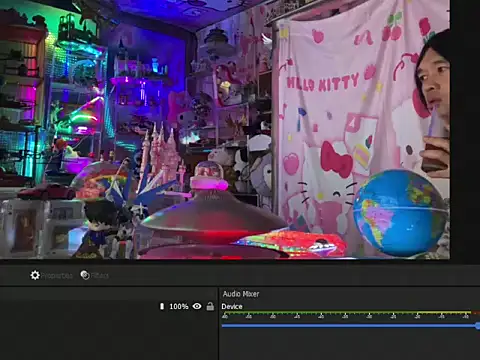Open the Filters dialog for source

(95, 275)
